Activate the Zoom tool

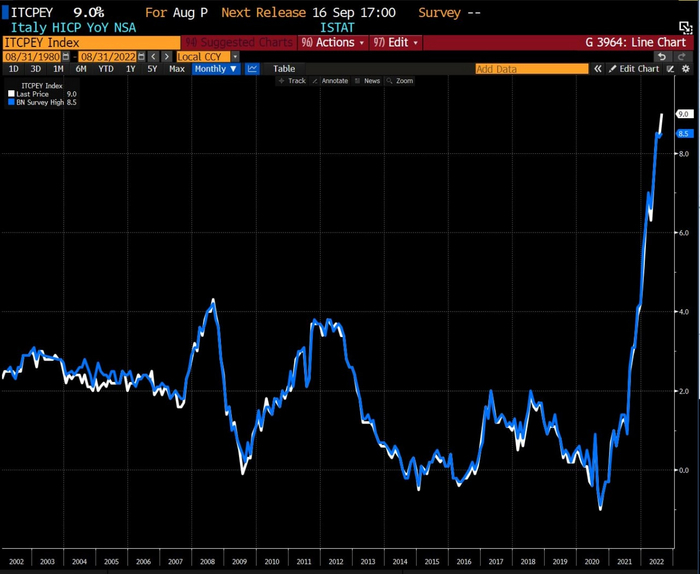pos(400,81)
